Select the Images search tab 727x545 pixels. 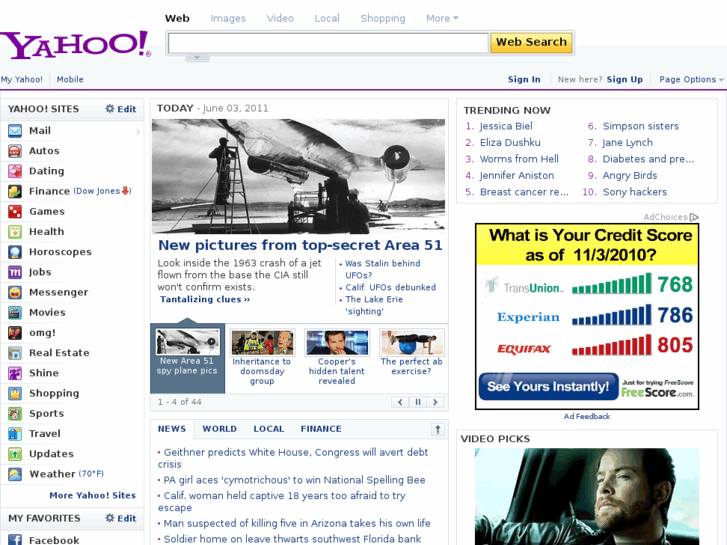tap(228, 19)
